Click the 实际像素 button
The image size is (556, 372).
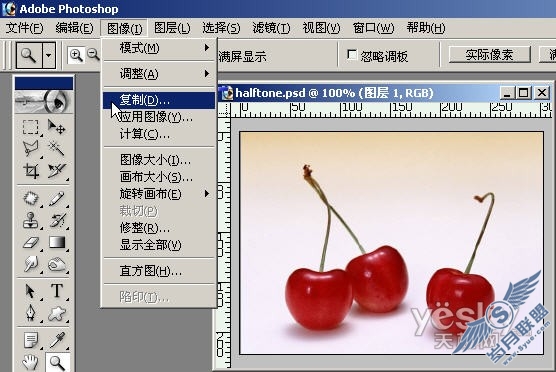(x=489, y=55)
